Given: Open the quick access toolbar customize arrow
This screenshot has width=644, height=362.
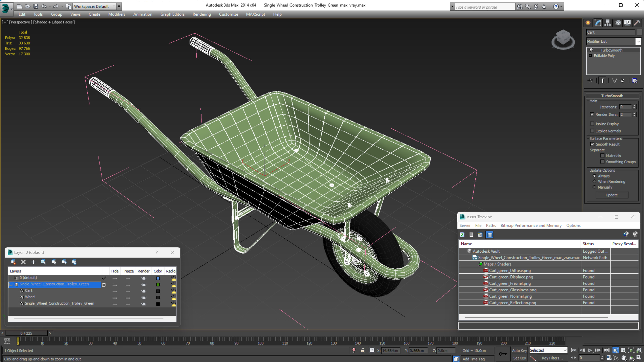Looking at the screenshot, I should (119, 6).
